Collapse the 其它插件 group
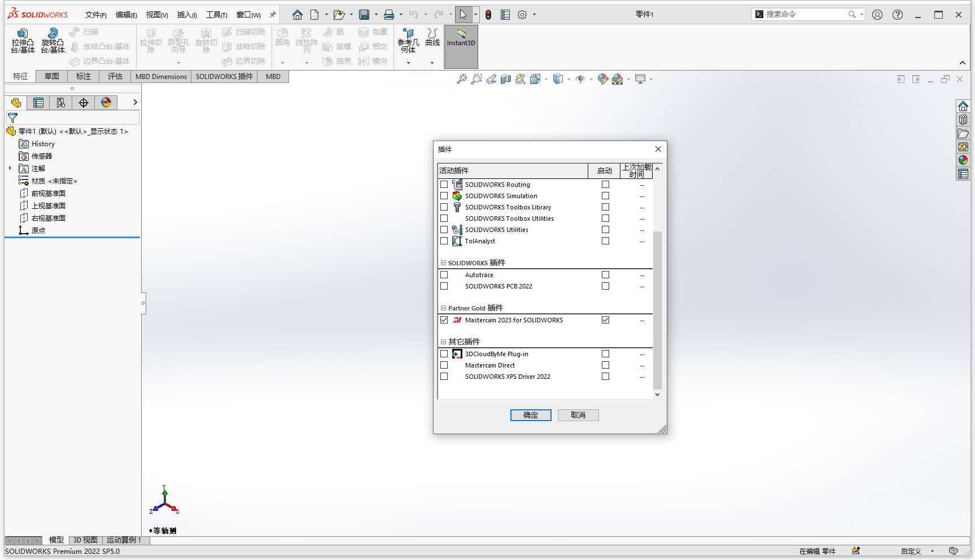Image resolution: width=975 pixels, height=560 pixels. click(x=443, y=342)
